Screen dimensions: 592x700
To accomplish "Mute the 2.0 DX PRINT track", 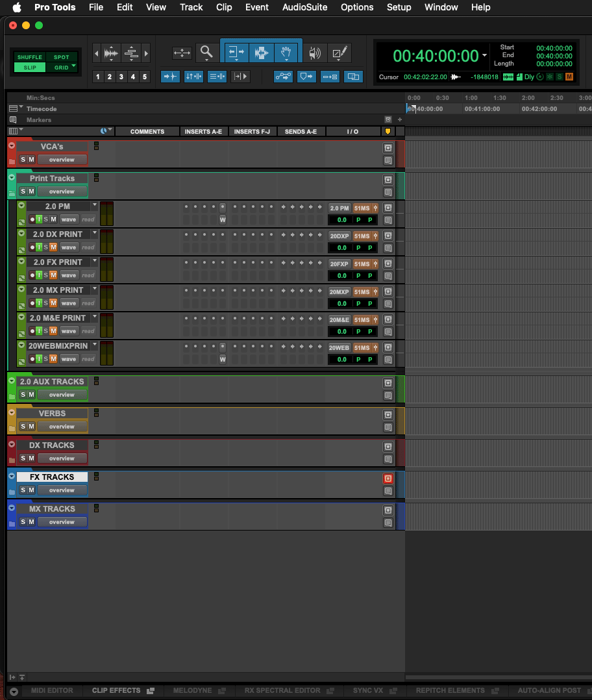I will 53,247.
